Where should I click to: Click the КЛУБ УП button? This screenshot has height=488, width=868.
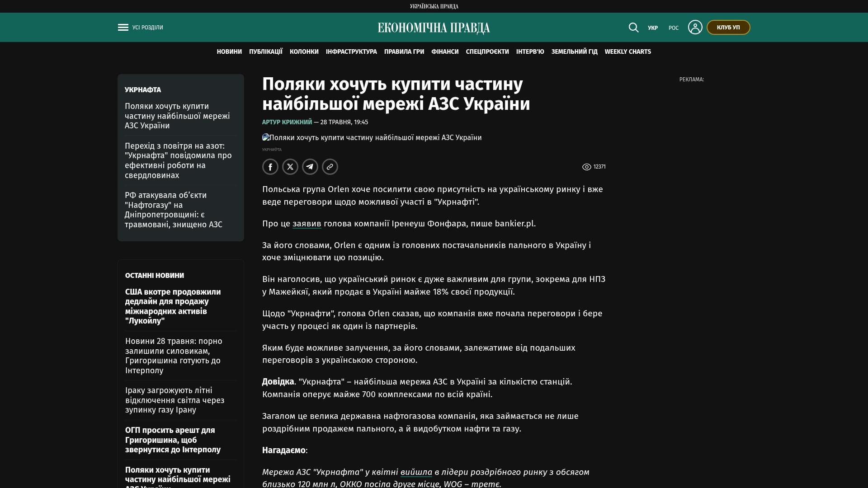tap(728, 28)
